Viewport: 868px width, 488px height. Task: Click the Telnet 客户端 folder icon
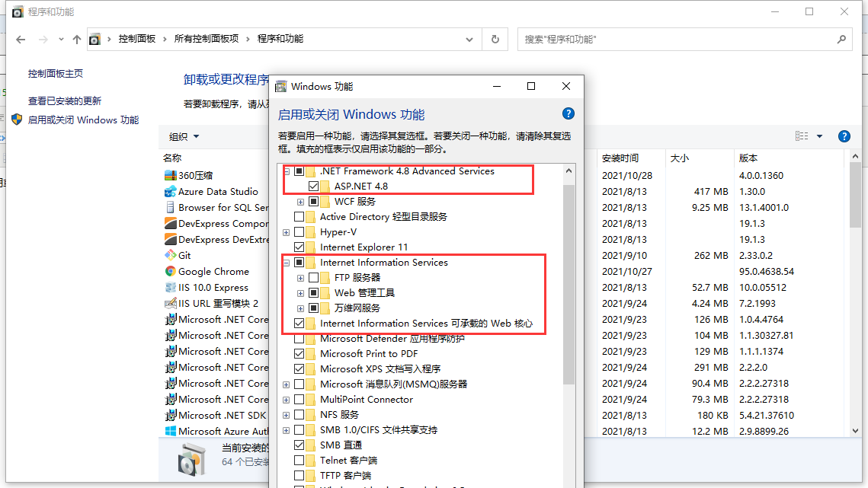pos(311,461)
